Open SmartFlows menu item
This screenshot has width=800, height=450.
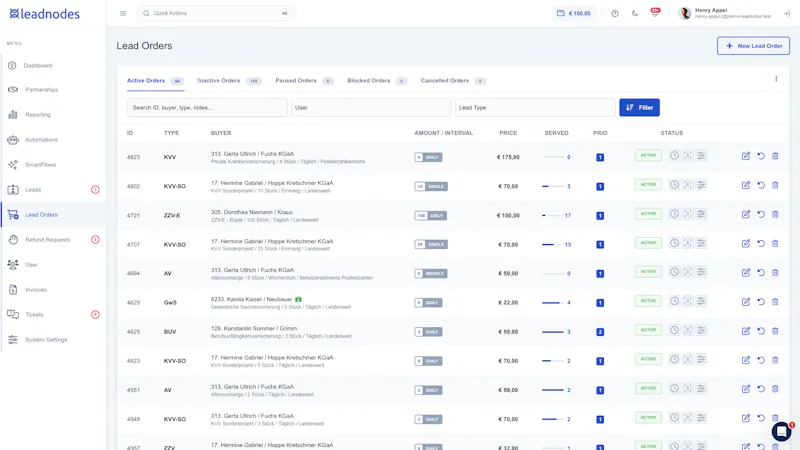click(40, 165)
